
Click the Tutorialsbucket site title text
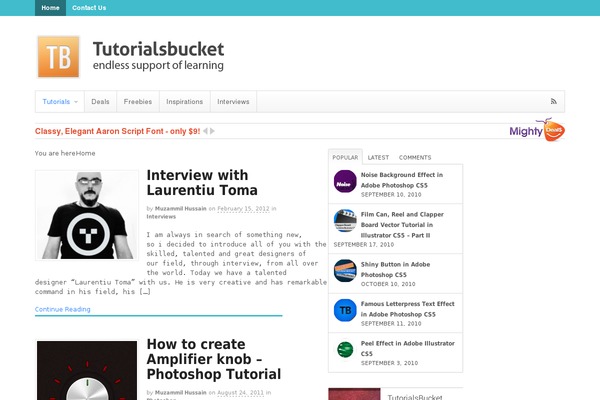[x=158, y=49]
